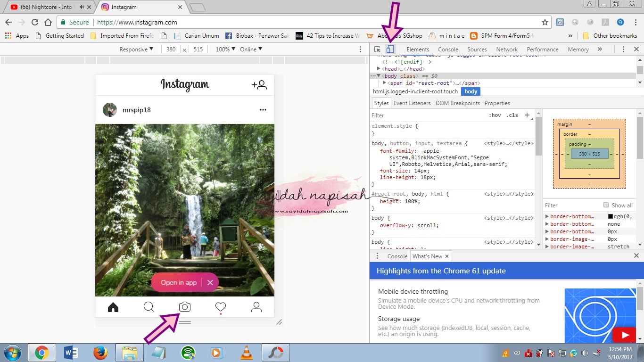Open device toolbar more options menu
Viewport: 644px width, 362px height.
point(361,49)
